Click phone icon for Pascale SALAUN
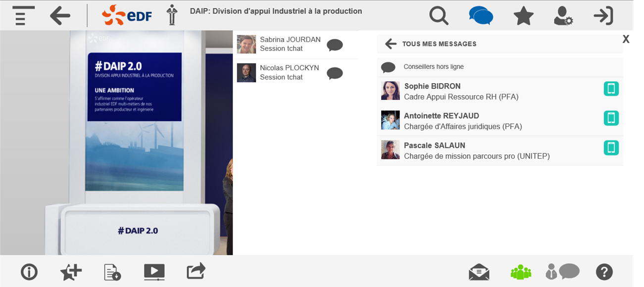644x287 pixels. [611, 148]
